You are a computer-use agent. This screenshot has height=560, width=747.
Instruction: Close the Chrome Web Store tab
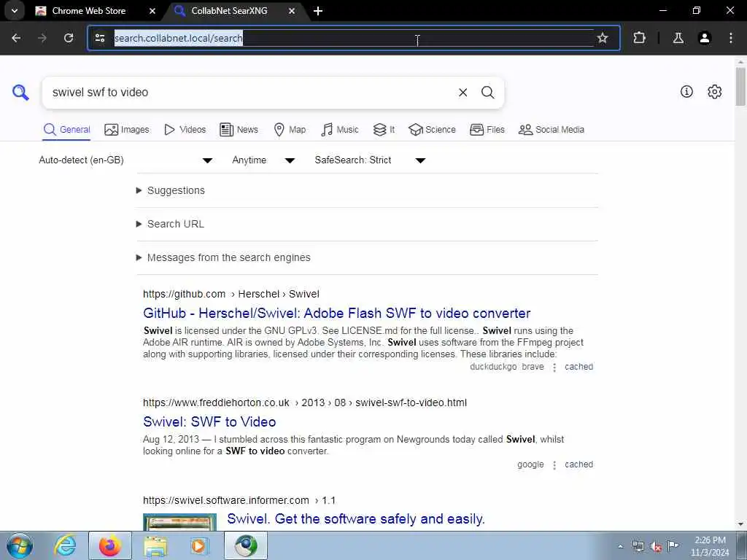tap(152, 10)
